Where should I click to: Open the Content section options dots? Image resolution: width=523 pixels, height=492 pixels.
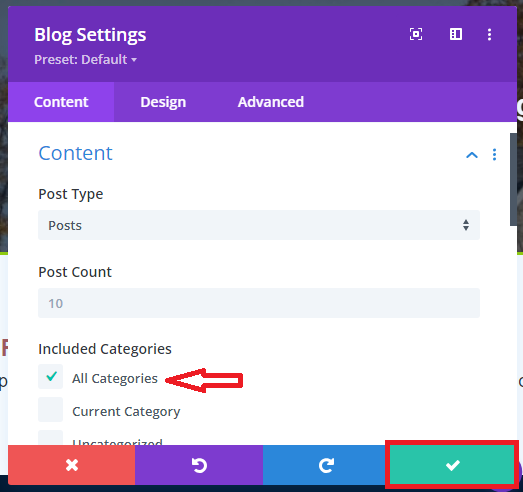[494, 154]
